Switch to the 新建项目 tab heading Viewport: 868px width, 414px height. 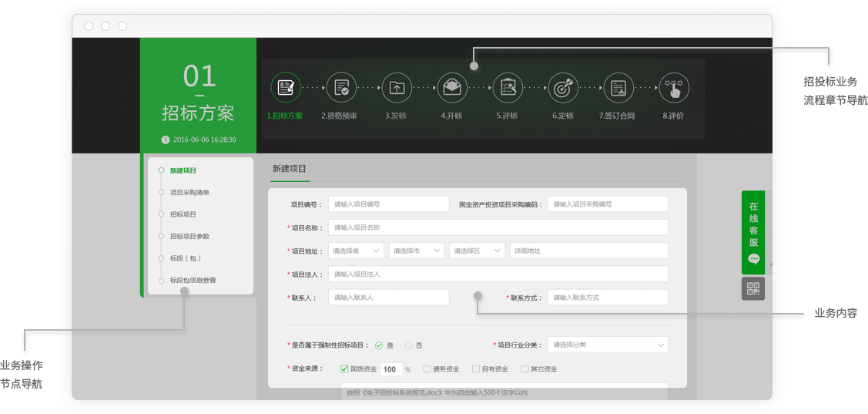click(290, 169)
